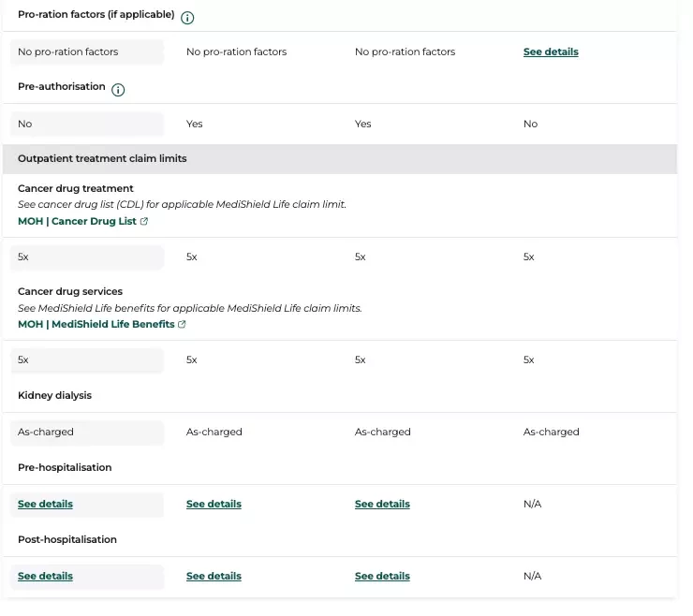Screen dimensions: 693x616
Task: Open third-column See details under Post-hospitalisation
Action: pyautogui.click(x=382, y=576)
